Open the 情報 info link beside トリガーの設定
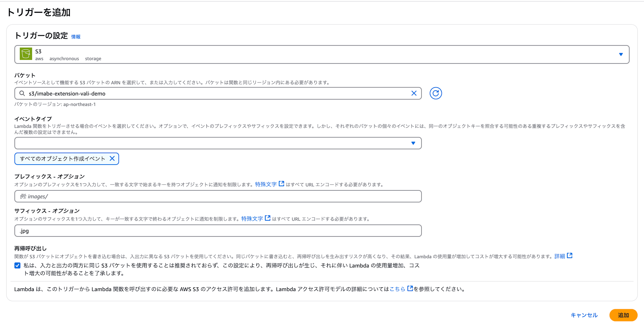 click(76, 37)
